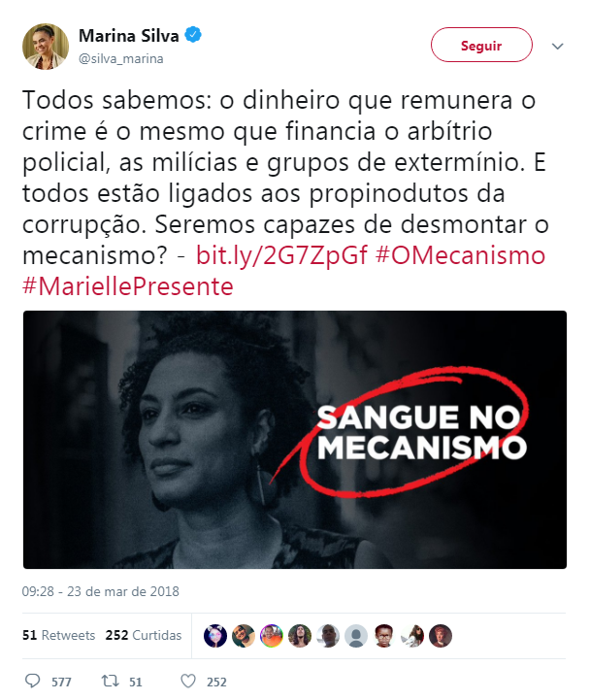Click the Marina Silva display name

(128, 35)
